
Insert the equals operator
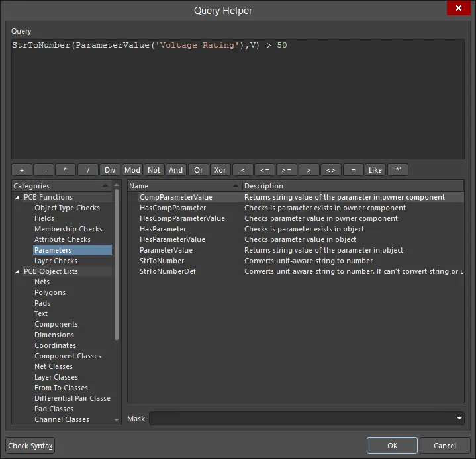(x=353, y=170)
